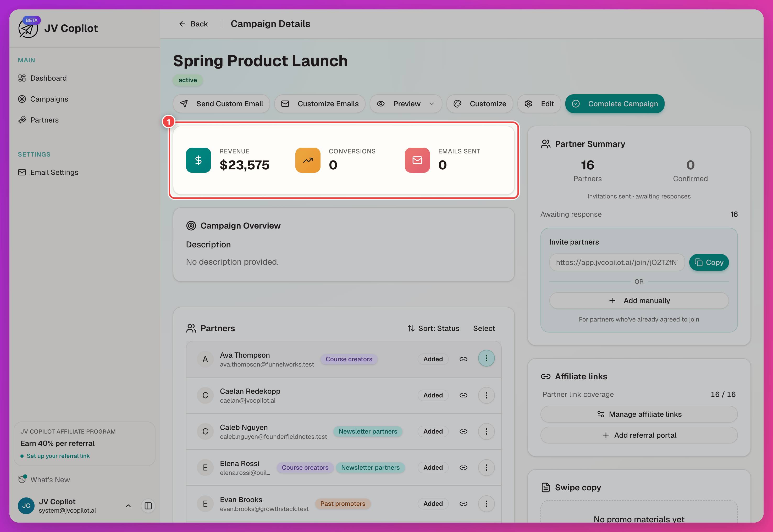Click the $23,575 revenue value
773x532 pixels.
(x=245, y=165)
